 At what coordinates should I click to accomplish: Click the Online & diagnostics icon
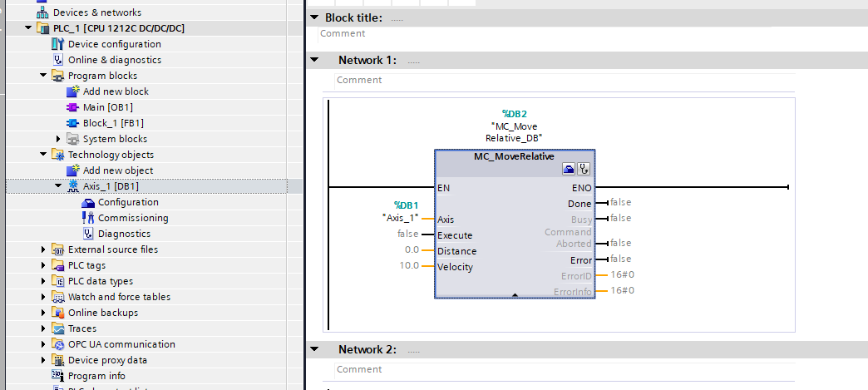(57, 60)
